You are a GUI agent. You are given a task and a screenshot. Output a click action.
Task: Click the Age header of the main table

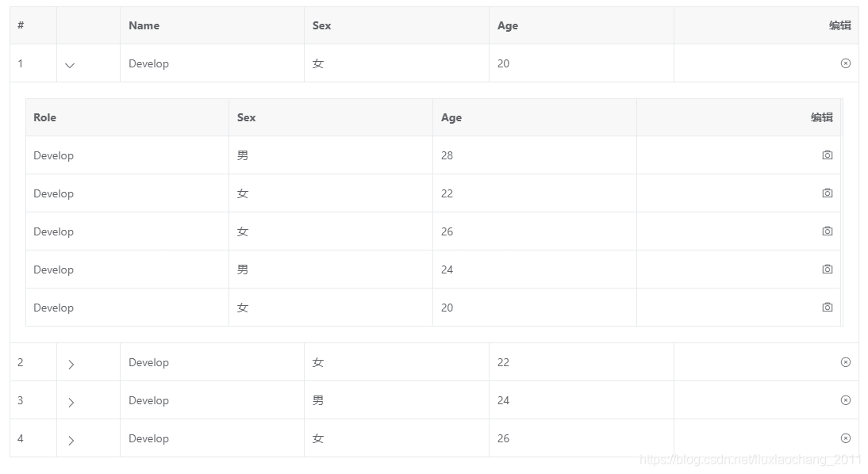coord(507,25)
